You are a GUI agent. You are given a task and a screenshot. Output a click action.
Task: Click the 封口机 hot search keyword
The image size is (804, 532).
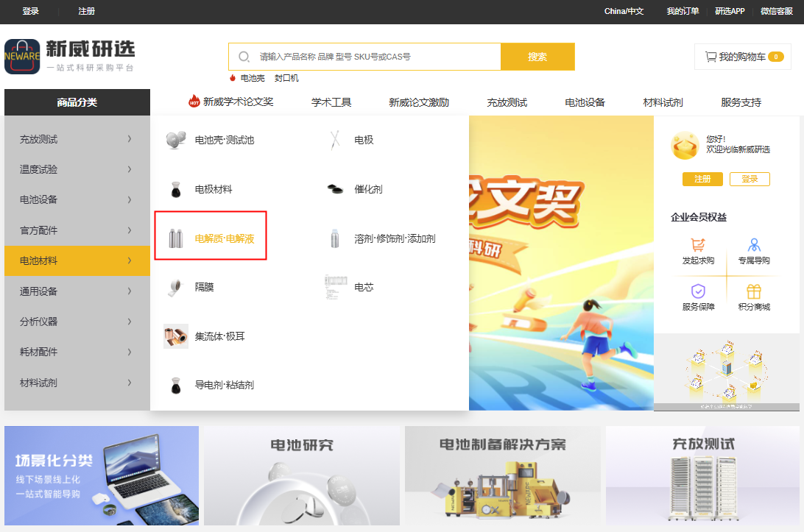[x=286, y=78]
